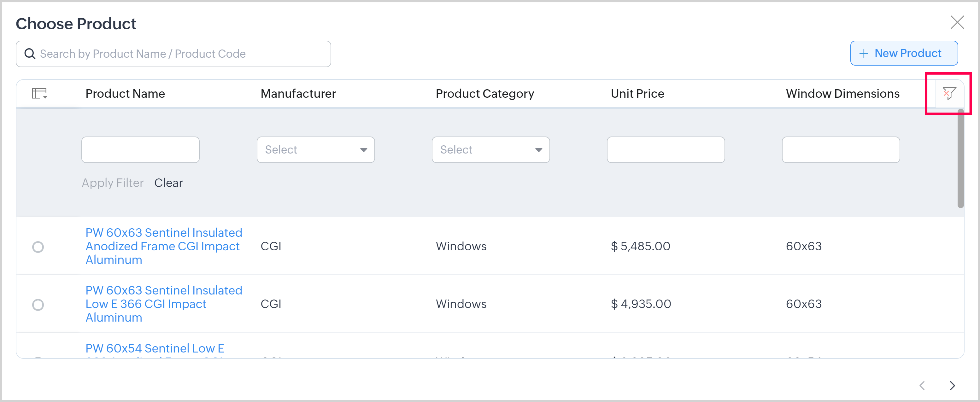Click the search magnifier icon

pyautogui.click(x=30, y=54)
